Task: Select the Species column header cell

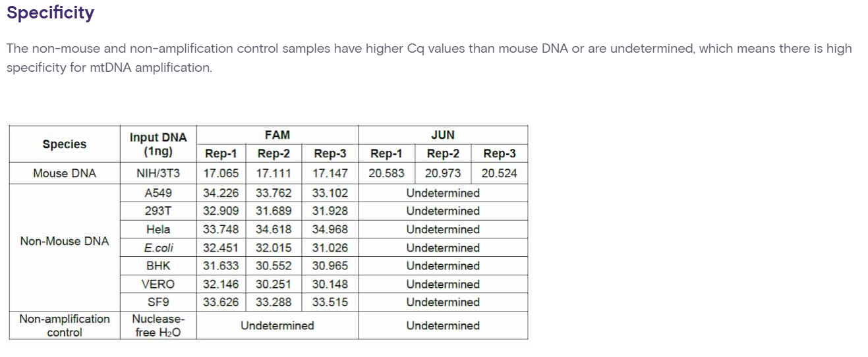Action: point(65,144)
